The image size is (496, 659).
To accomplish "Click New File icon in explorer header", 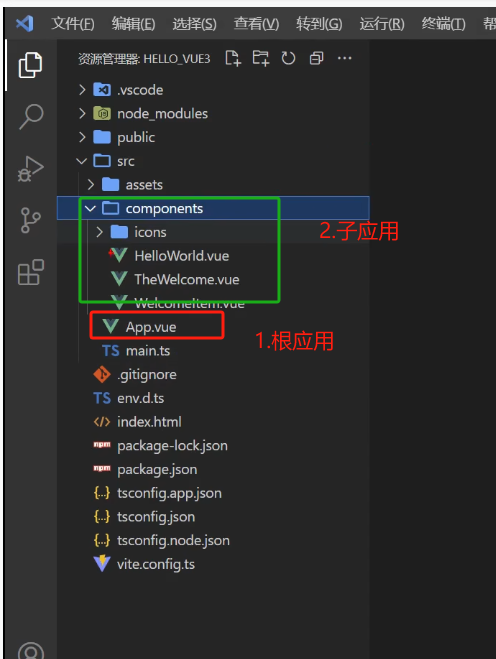I will tap(233, 58).
